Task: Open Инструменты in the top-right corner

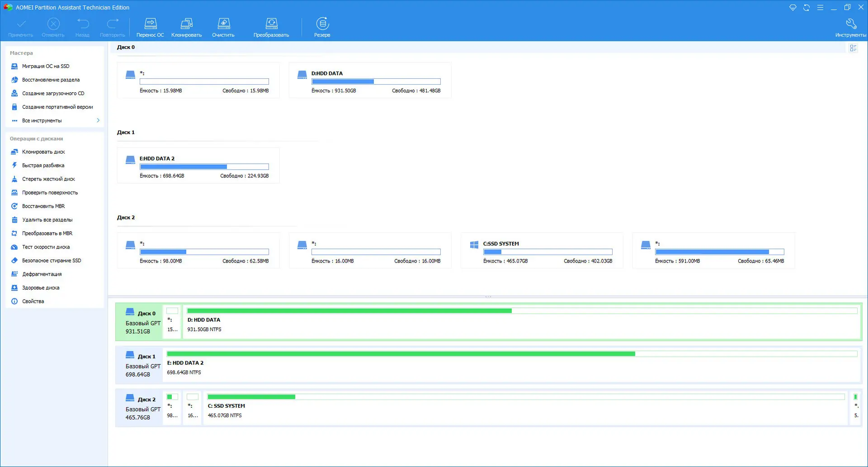Action: pos(851,27)
